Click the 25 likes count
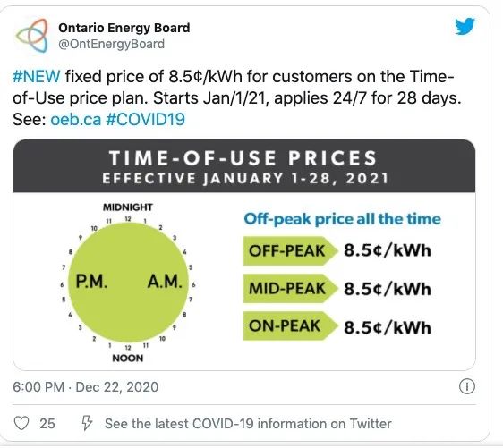 pos(47,424)
